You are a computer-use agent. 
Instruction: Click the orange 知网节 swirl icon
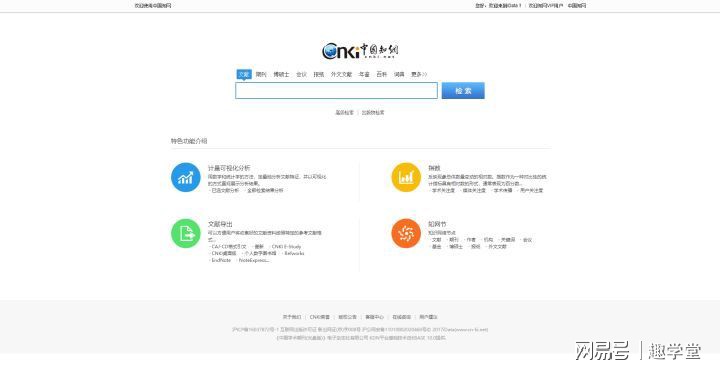point(406,233)
